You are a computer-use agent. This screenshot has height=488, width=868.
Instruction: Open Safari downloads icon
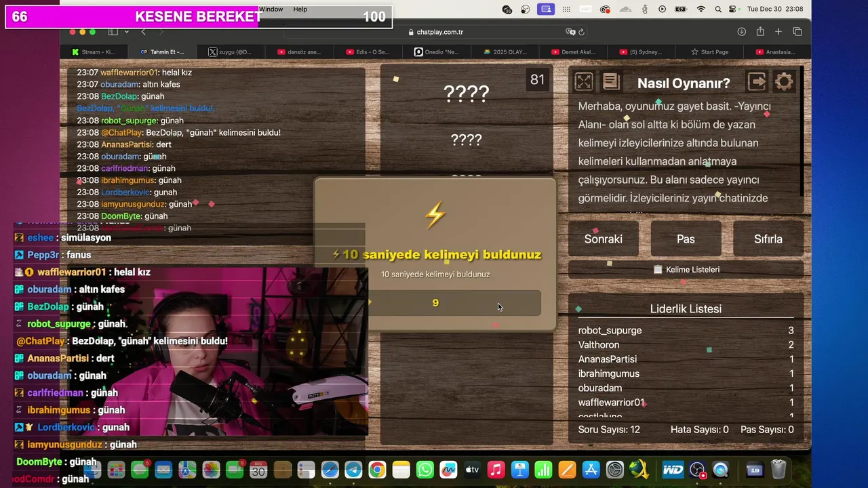point(742,32)
